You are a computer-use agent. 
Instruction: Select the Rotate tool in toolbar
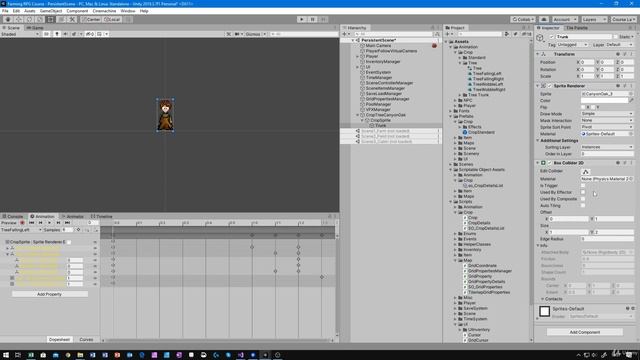[x=29, y=19]
